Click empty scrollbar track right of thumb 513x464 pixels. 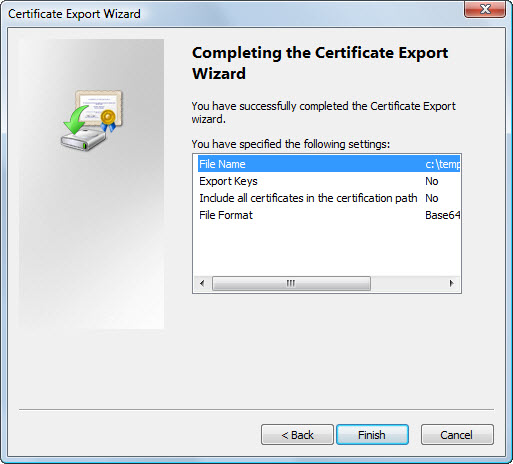[x=407, y=283]
